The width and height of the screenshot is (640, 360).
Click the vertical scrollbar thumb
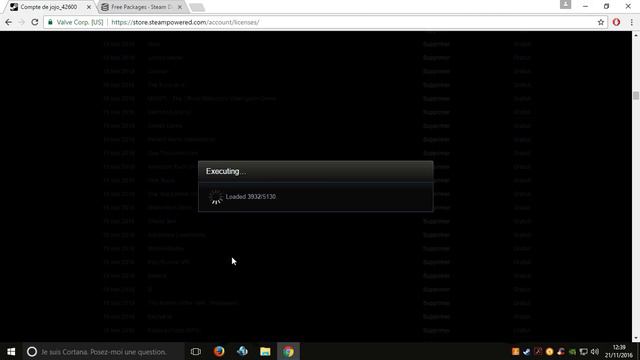tap(636, 96)
